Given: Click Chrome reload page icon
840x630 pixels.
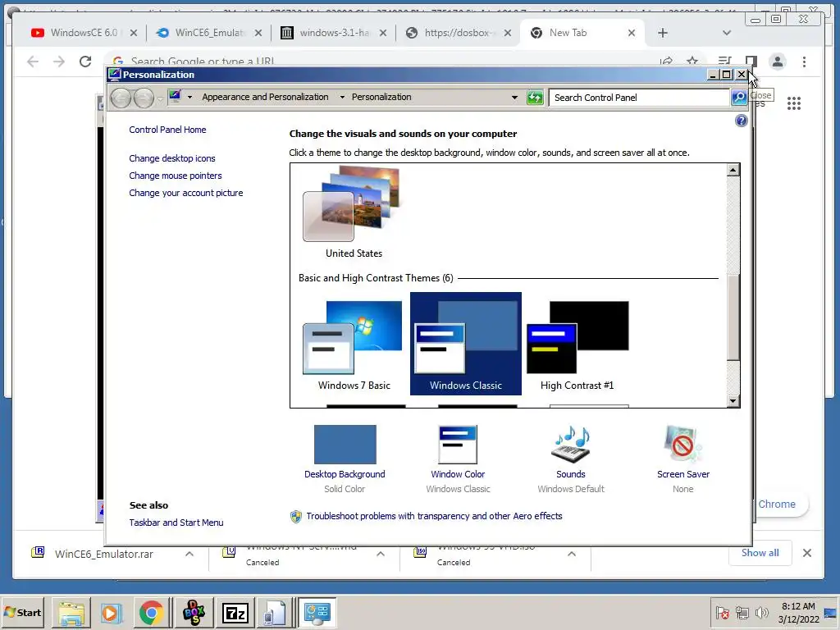Looking at the screenshot, I should coord(85,62).
